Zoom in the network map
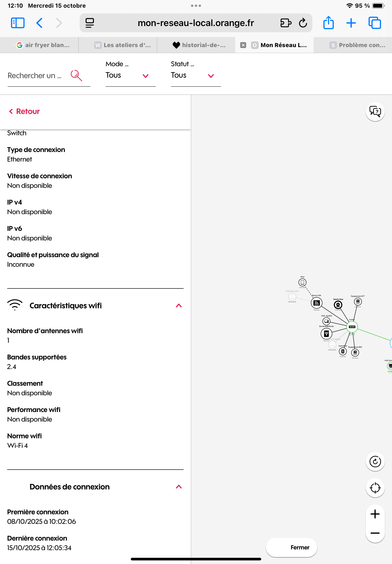The width and height of the screenshot is (392, 564). pyautogui.click(x=375, y=514)
